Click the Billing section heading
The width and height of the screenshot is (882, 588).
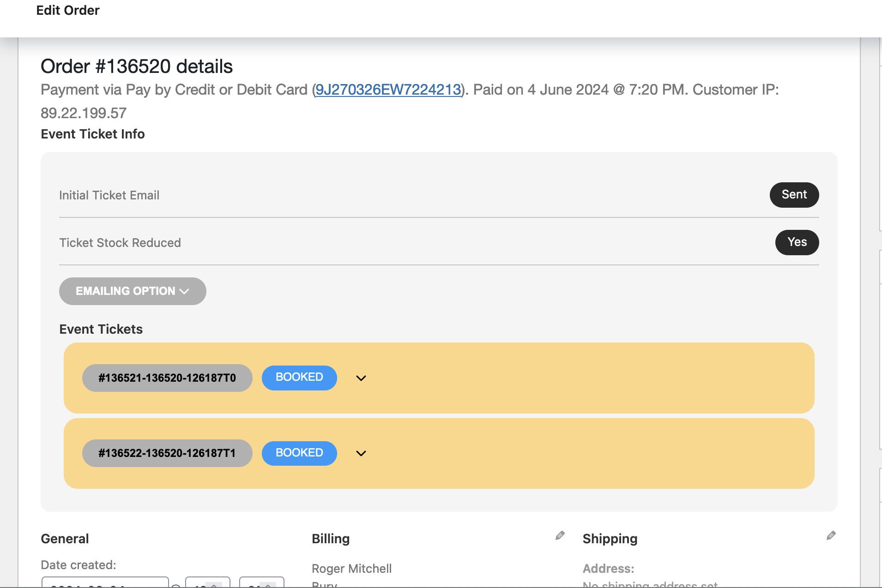click(331, 539)
